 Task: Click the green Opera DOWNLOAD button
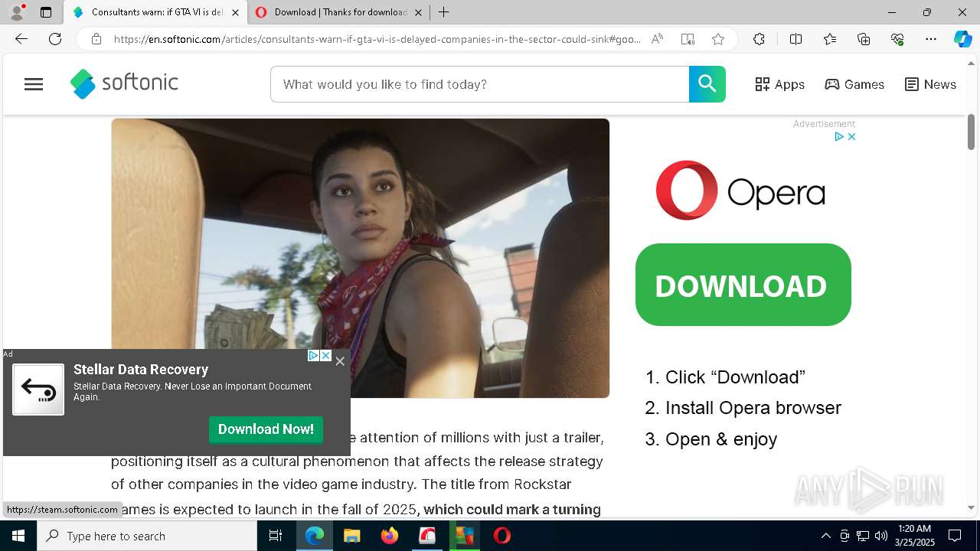743,285
